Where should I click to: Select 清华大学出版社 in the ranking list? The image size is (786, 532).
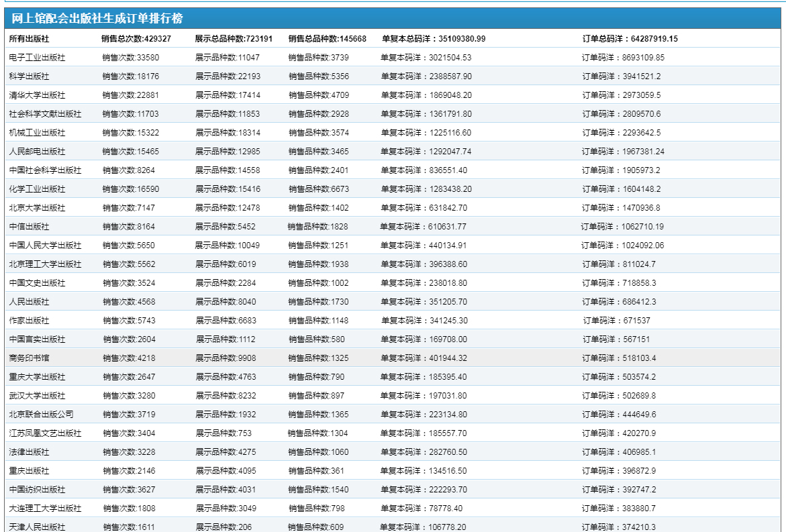[37, 95]
